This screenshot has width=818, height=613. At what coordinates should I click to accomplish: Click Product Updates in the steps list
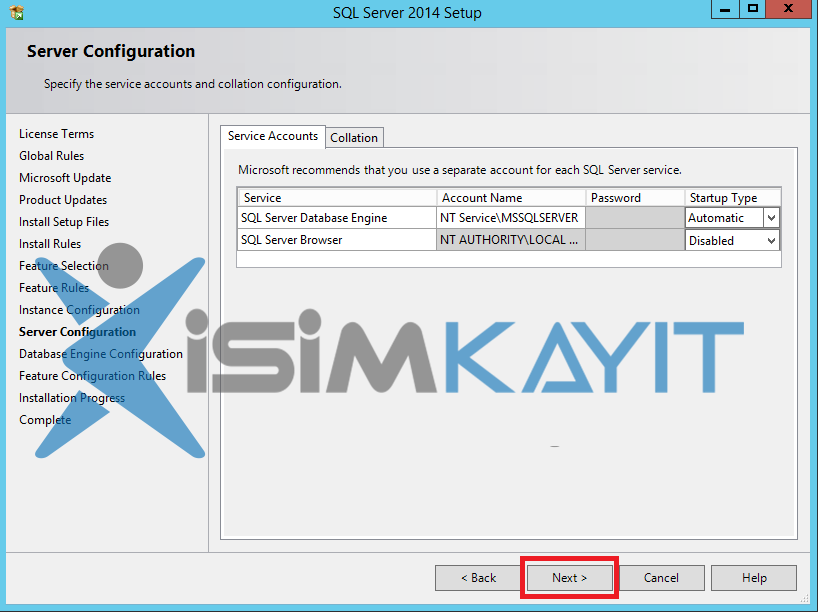pos(63,200)
